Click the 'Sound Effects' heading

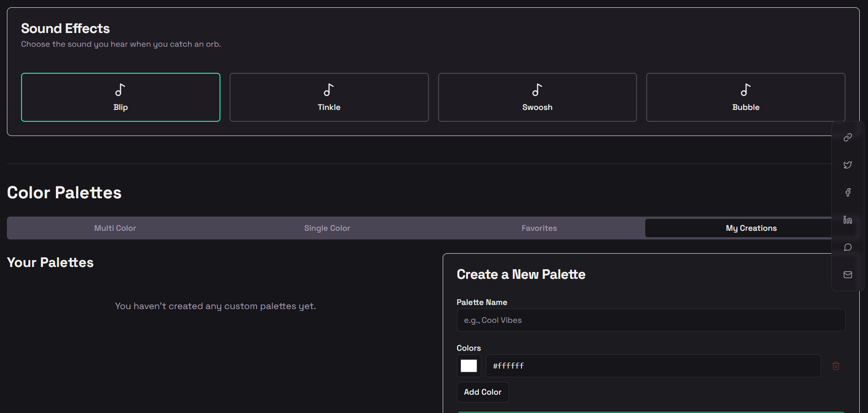click(x=66, y=28)
